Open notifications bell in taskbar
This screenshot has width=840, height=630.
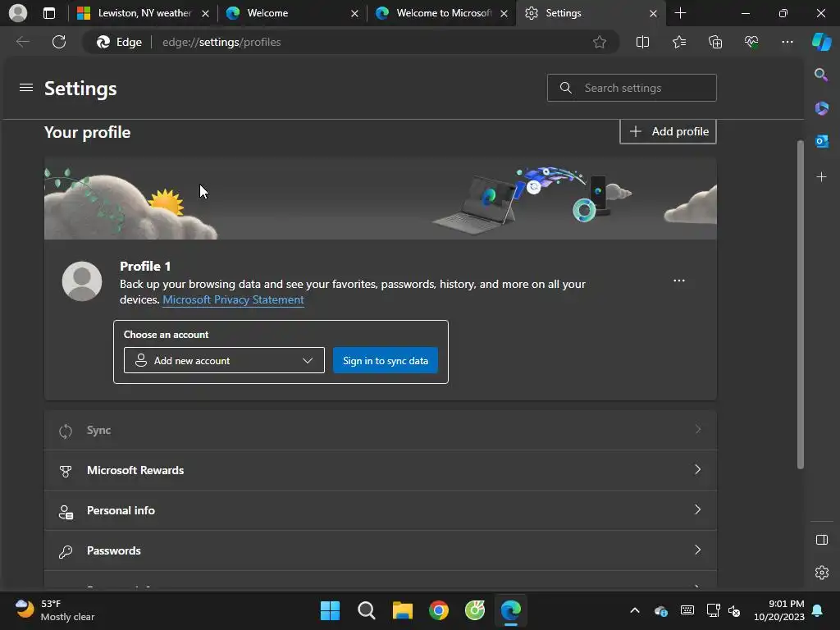818,610
